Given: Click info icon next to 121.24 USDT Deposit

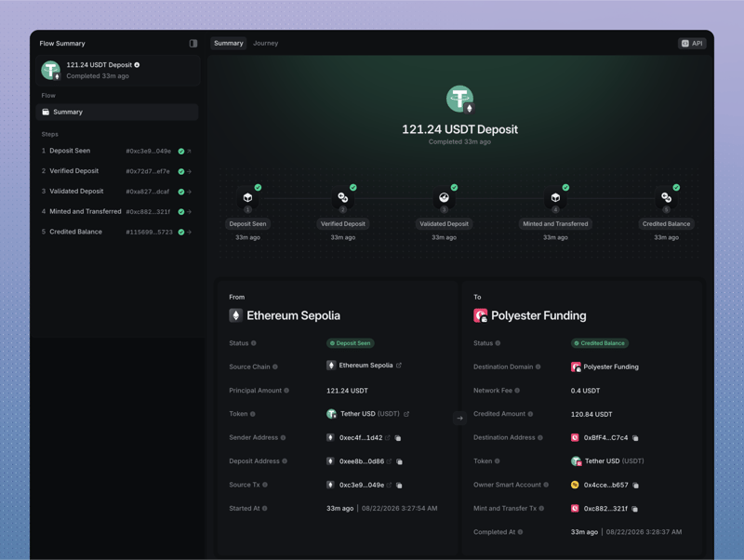Looking at the screenshot, I should (137, 65).
